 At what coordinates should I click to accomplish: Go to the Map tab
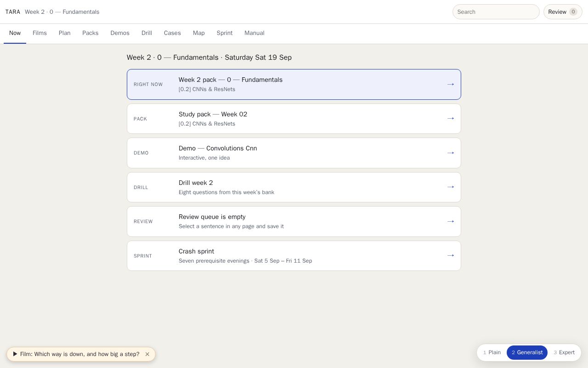199,33
